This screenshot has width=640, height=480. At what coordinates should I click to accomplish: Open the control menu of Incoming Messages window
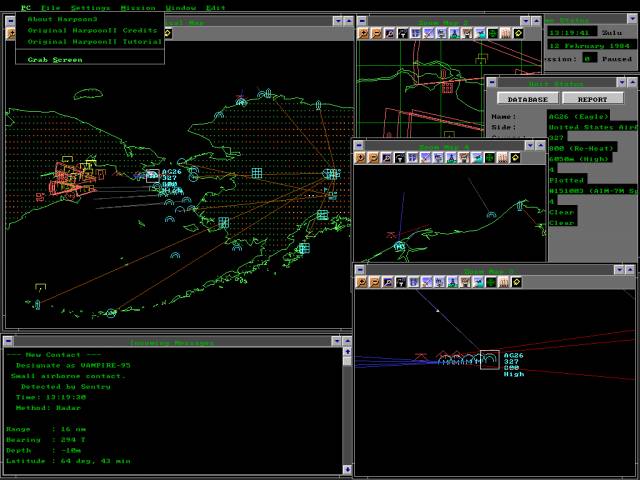click(8, 340)
